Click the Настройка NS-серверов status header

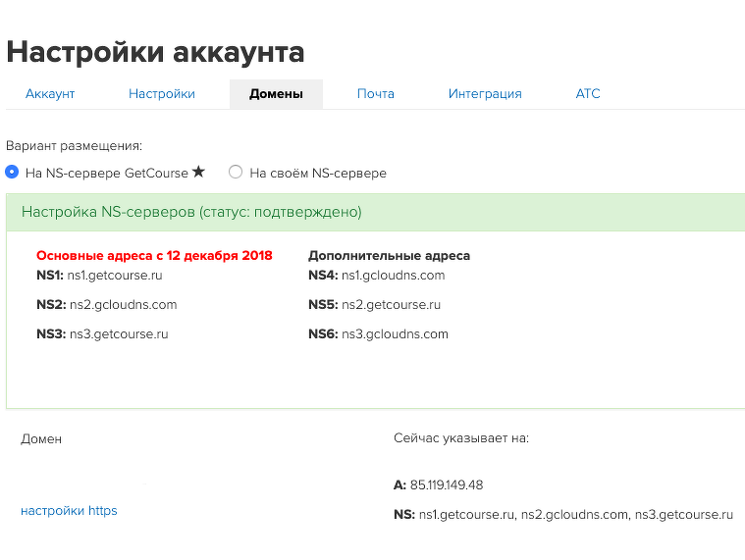(x=191, y=212)
